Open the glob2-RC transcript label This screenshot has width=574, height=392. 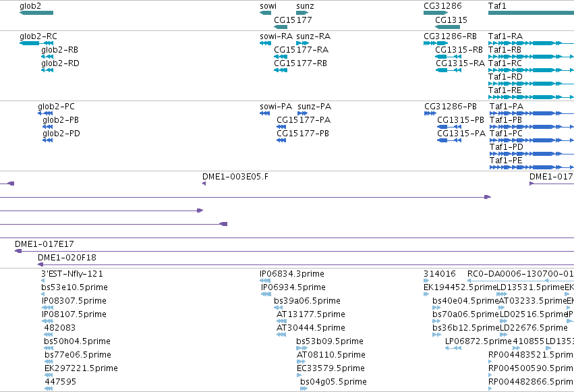click(x=38, y=36)
